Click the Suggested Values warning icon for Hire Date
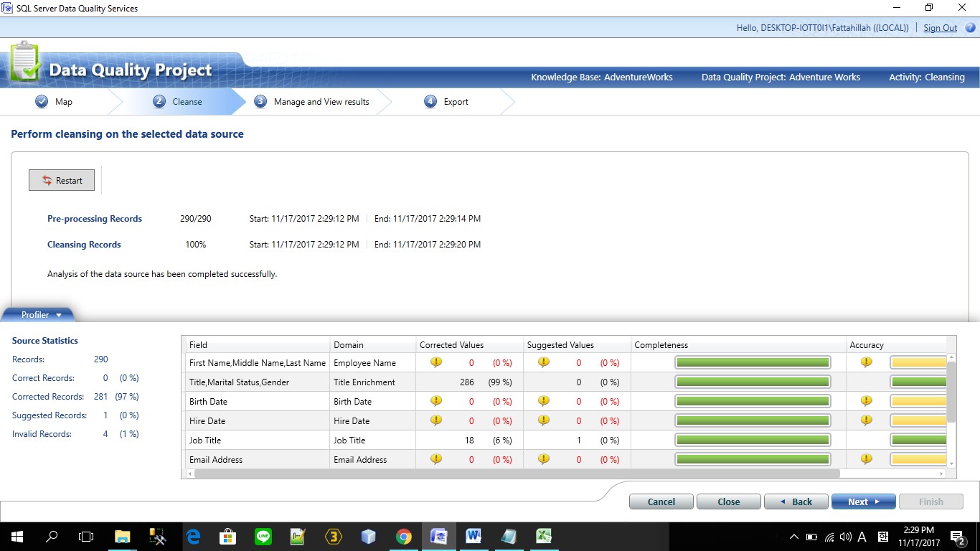980x551 pixels. 544,420
